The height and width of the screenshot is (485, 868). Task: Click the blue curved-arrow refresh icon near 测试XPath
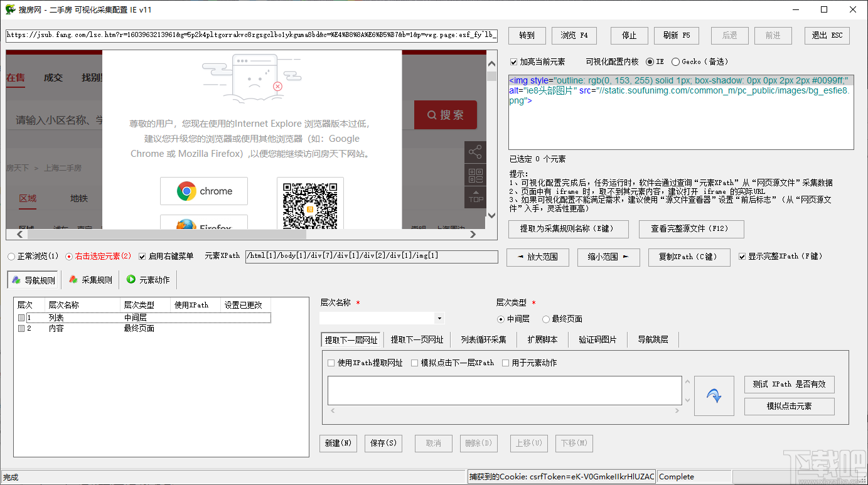[714, 395]
